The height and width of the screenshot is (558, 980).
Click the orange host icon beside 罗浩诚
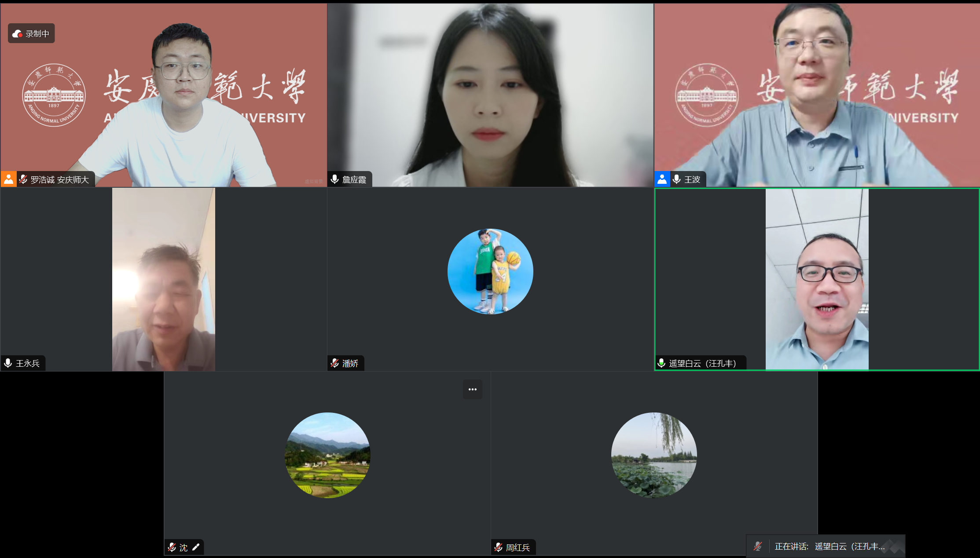click(x=8, y=179)
